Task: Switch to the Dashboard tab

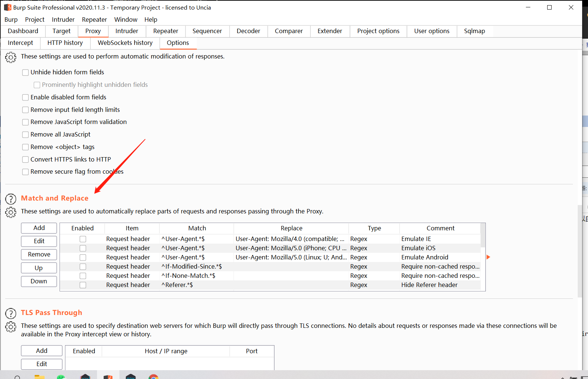Action: point(23,31)
